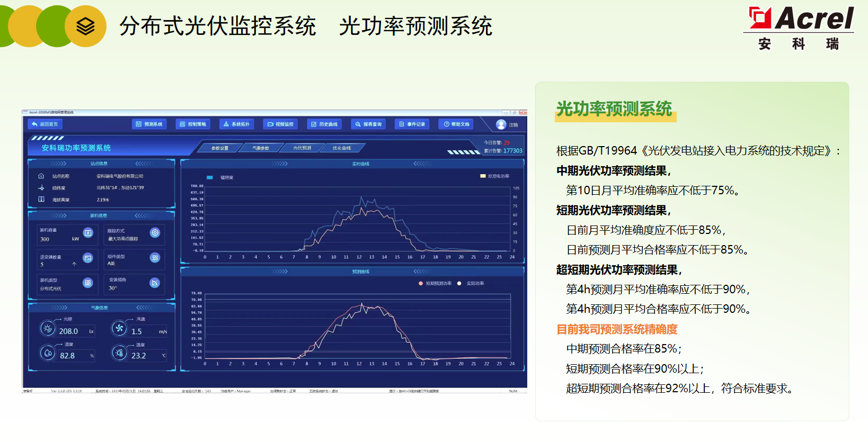This screenshot has width=868, height=442.
Task: Open the 历史曲线 navigation button
Action: click(x=324, y=124)
